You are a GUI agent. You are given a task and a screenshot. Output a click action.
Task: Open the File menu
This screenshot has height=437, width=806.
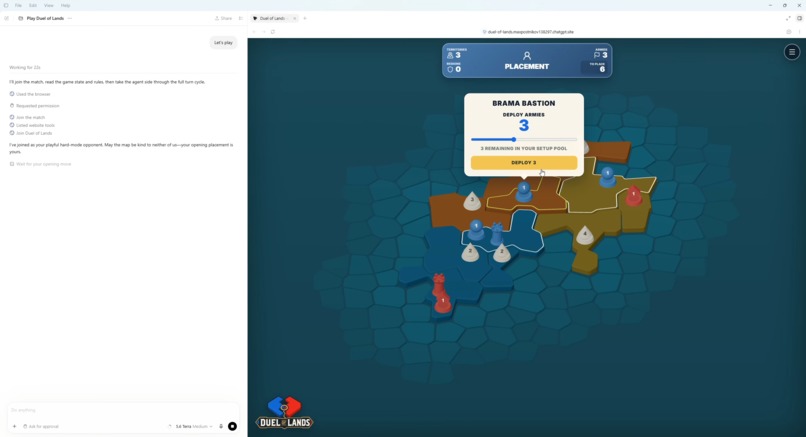[x=18, y=5]
